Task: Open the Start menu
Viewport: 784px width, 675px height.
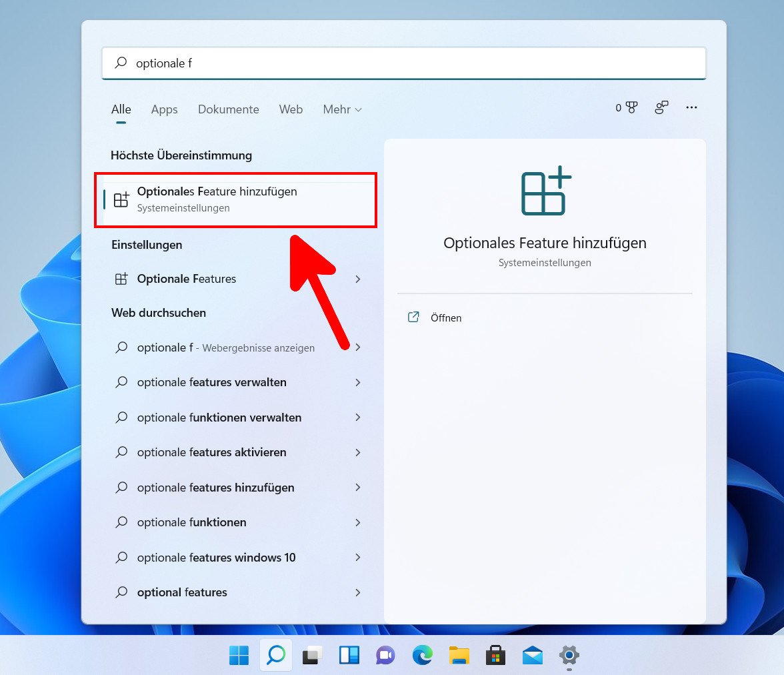Action: [239, 656]
